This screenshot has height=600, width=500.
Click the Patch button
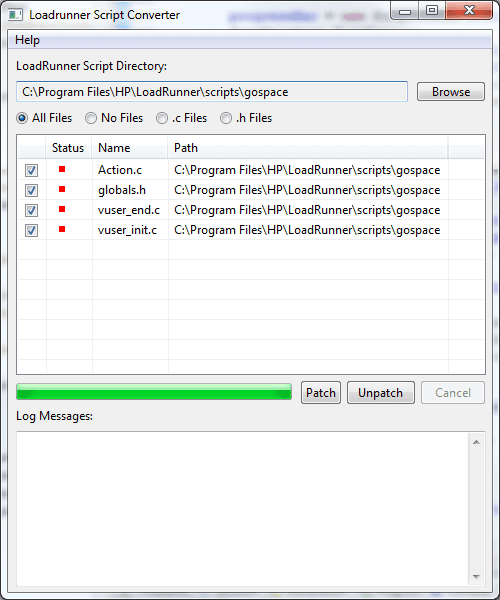pyautogui.click(x=321, y=393)
